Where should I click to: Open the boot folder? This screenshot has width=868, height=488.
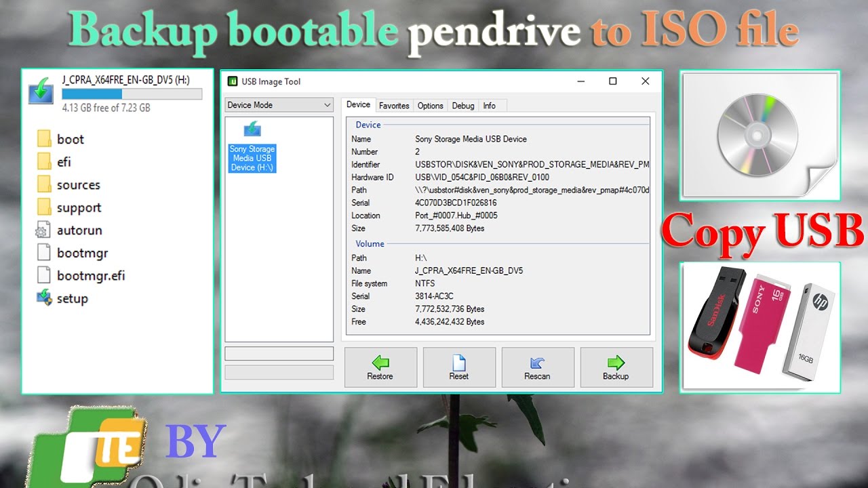[61, 140]
